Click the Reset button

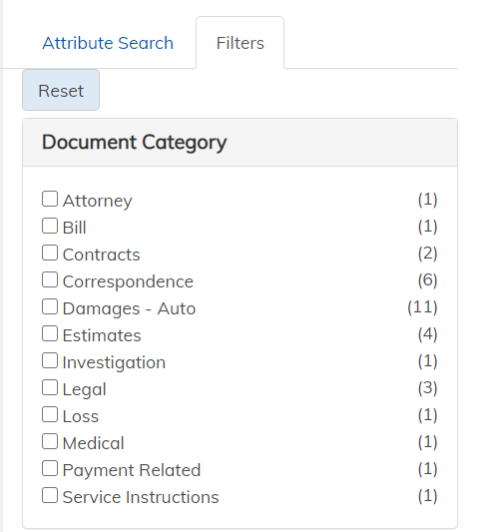[x=61, y=90]
